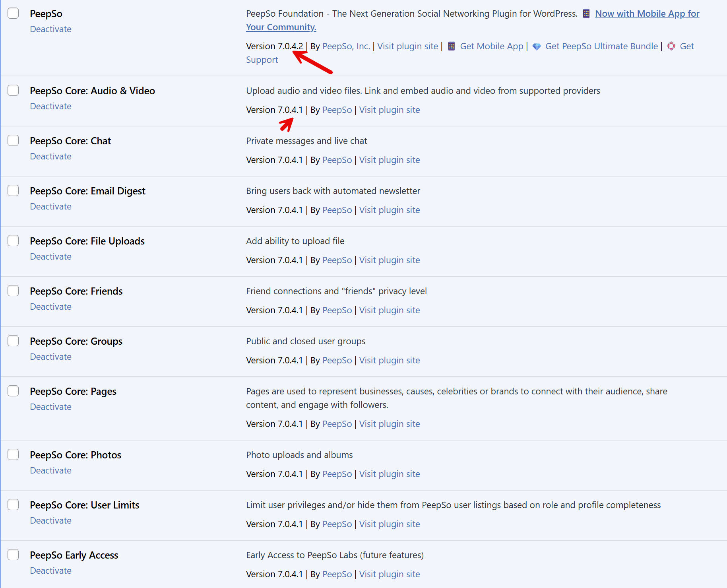Visit plugin site for PeepSo Core: File Uploads
727x588 pixels.
point(389,260)
